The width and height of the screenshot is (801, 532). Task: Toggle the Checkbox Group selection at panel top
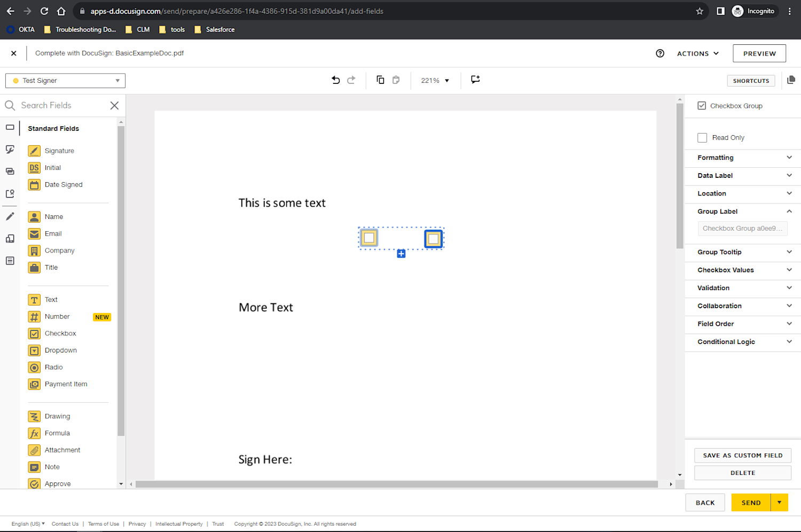[702, 105]
